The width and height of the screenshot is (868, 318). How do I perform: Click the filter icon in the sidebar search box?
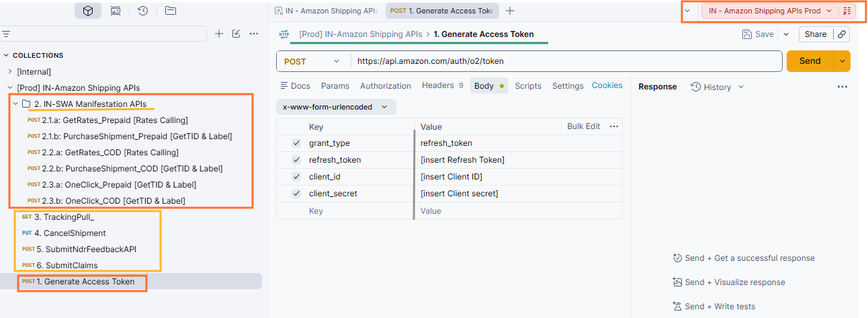click(x=6, y=34)
